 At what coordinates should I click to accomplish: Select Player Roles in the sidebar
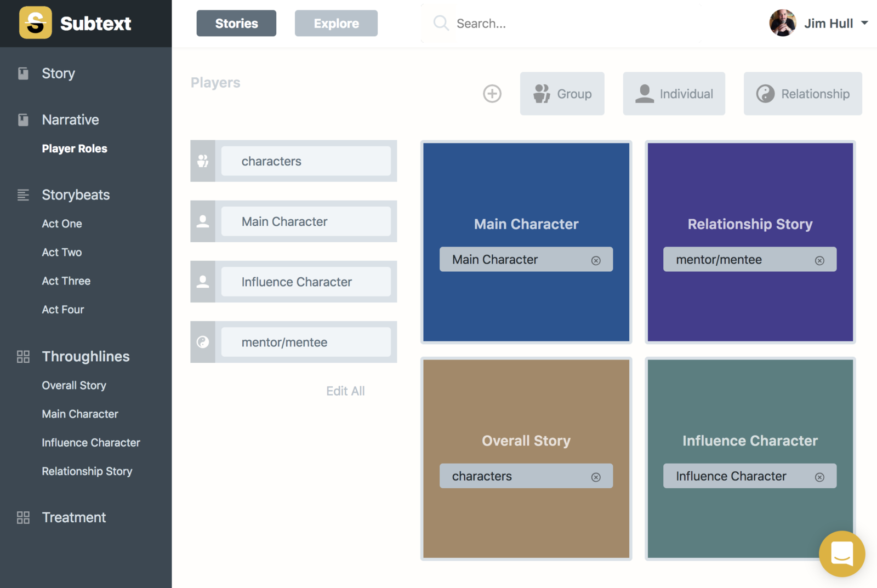(x=75, y=149)
